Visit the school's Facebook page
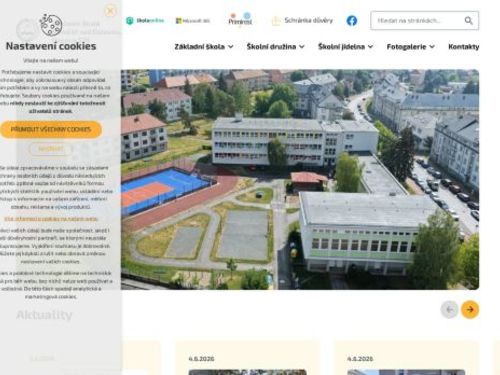The height and width of the screenshot is (375, 500). 352,21
